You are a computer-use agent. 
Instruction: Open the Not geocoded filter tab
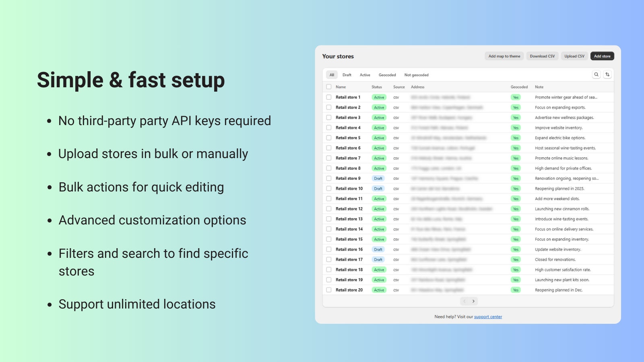(417, 75)
